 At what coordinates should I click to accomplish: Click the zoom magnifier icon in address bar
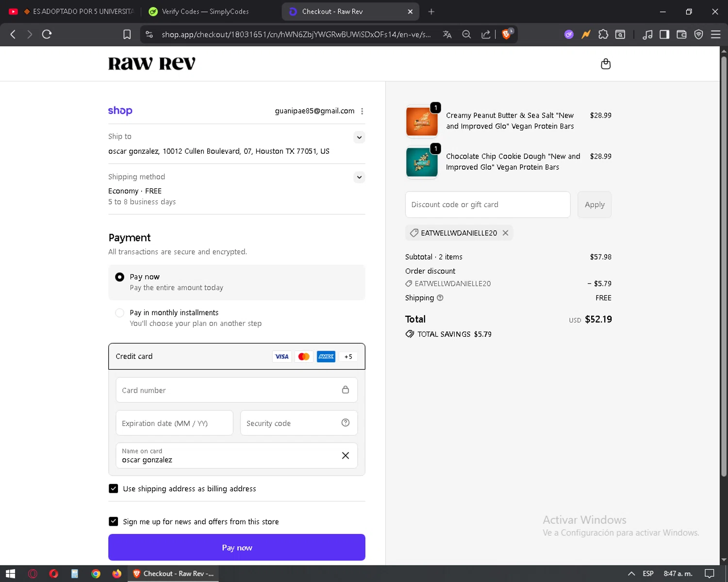pos(466,34)
